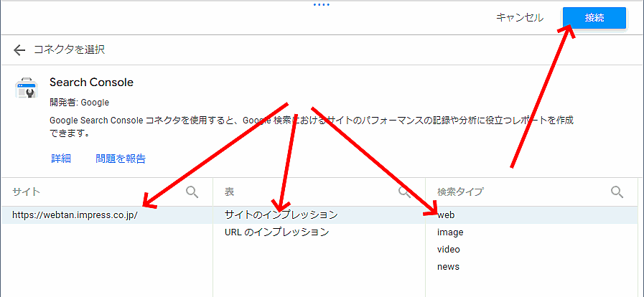The height and width of the screenshot is (297, 644).
Task: Select image search type
Action: pos(450,232)
